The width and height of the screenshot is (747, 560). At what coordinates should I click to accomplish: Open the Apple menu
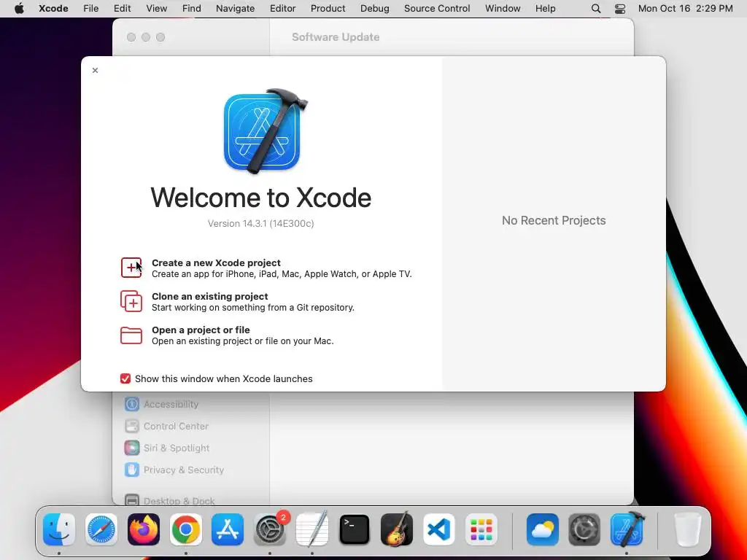pos(19,9)
